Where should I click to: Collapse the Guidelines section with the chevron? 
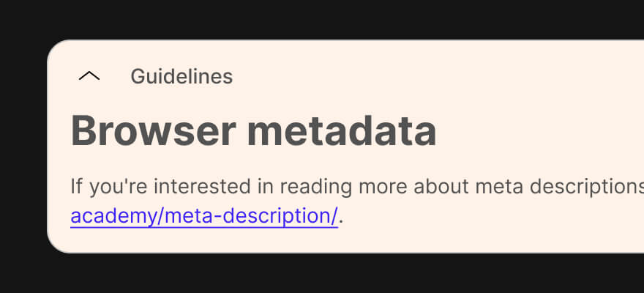tap(89, 76)
